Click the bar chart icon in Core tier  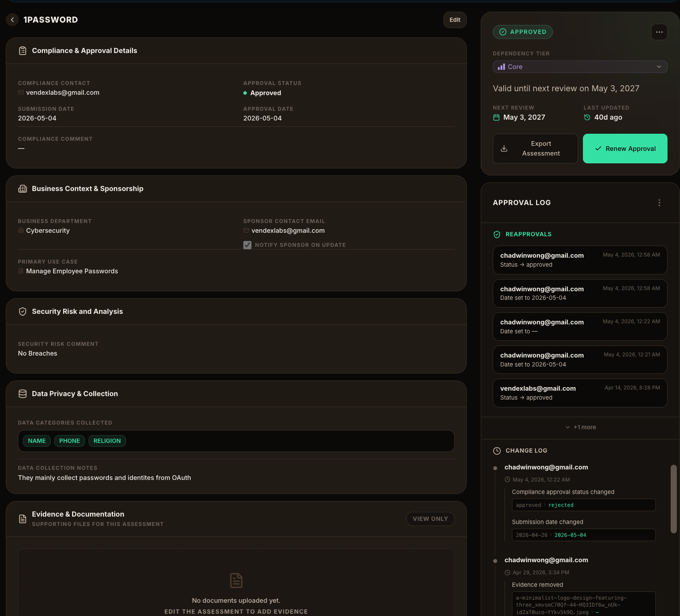(501, 67)
